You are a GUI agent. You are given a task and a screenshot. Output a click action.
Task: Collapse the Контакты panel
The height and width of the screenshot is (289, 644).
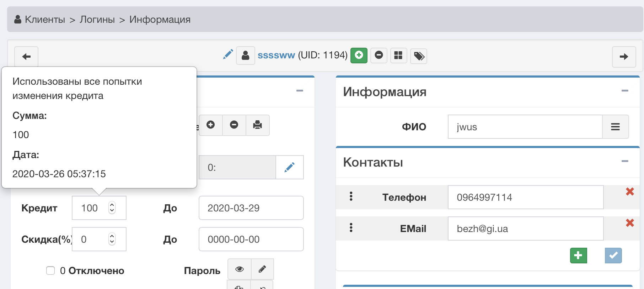tap(624, 162)
